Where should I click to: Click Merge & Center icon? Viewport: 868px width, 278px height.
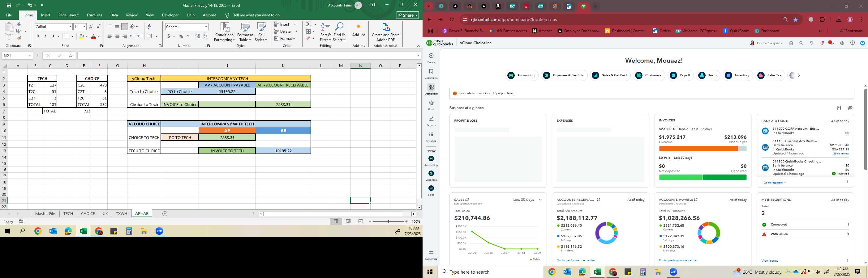150,36
